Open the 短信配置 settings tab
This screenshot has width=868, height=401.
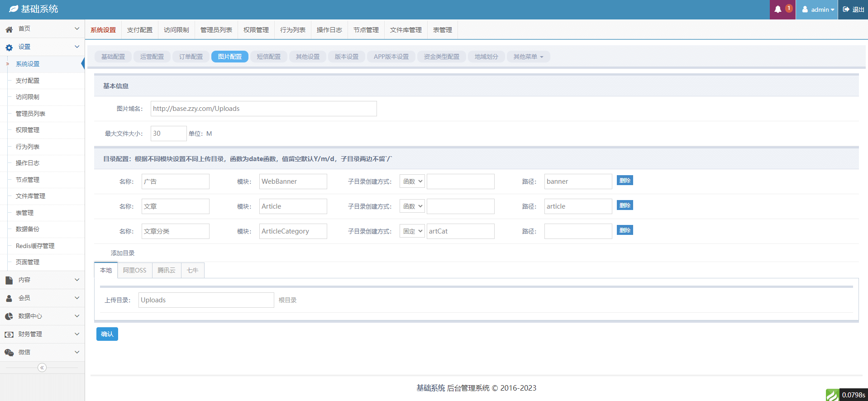269,57
